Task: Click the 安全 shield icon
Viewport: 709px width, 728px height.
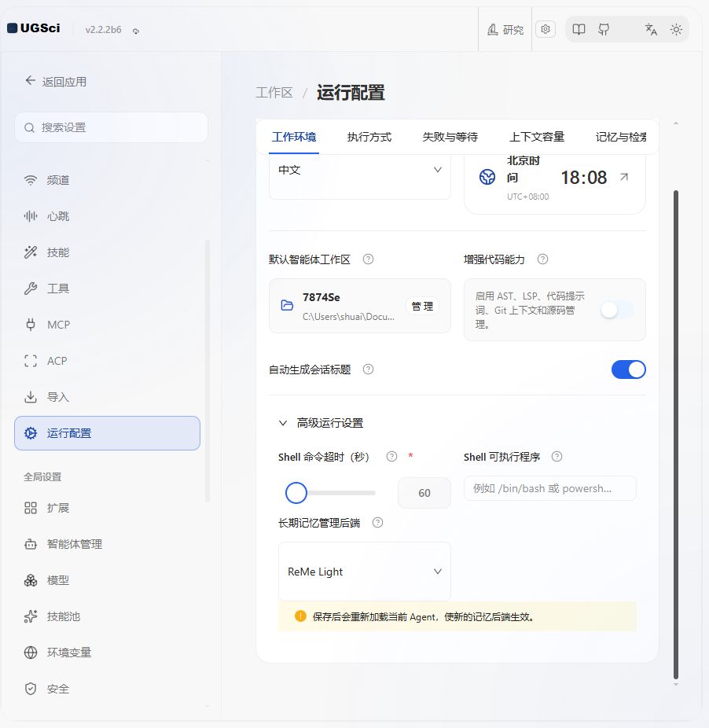Action: click(30, 689)
